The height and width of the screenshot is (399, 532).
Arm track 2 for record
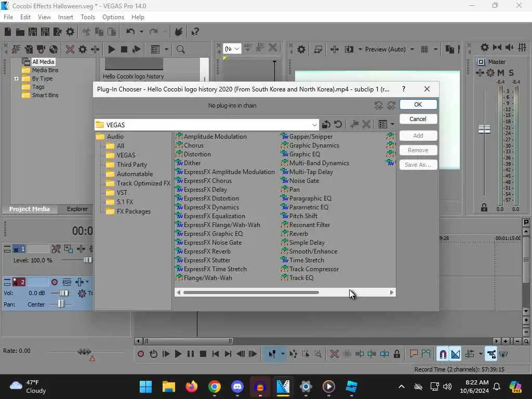pyautogui.click(x=54, y=282)
